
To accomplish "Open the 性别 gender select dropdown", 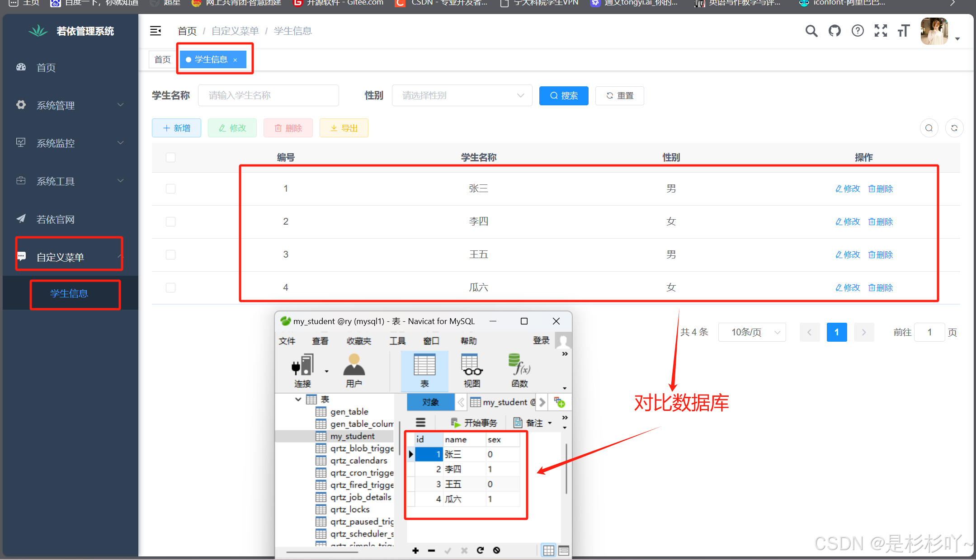I will [x=462, y=96].
